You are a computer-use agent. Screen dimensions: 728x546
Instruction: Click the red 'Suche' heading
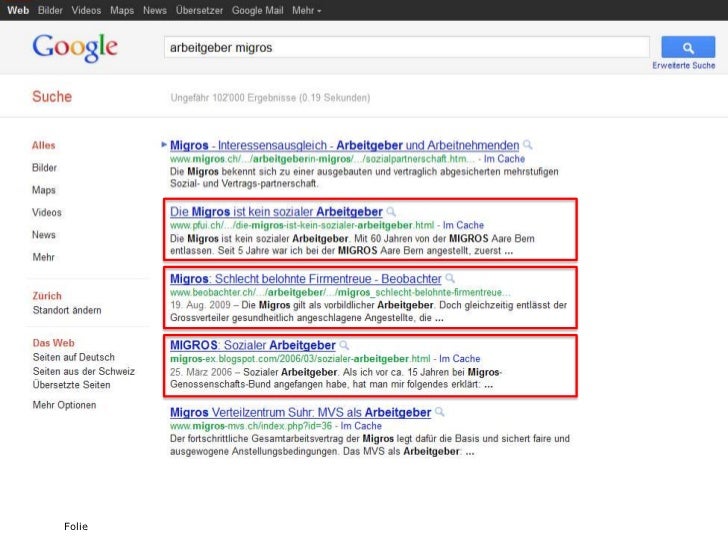coord(52,97)
